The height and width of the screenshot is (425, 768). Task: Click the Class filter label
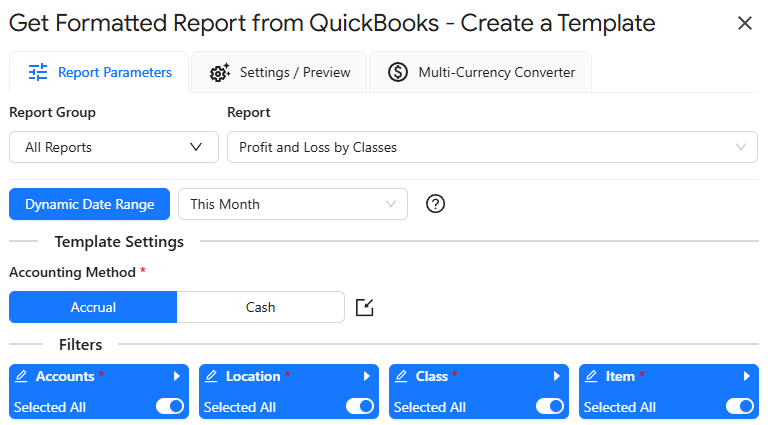click(432, 376)
